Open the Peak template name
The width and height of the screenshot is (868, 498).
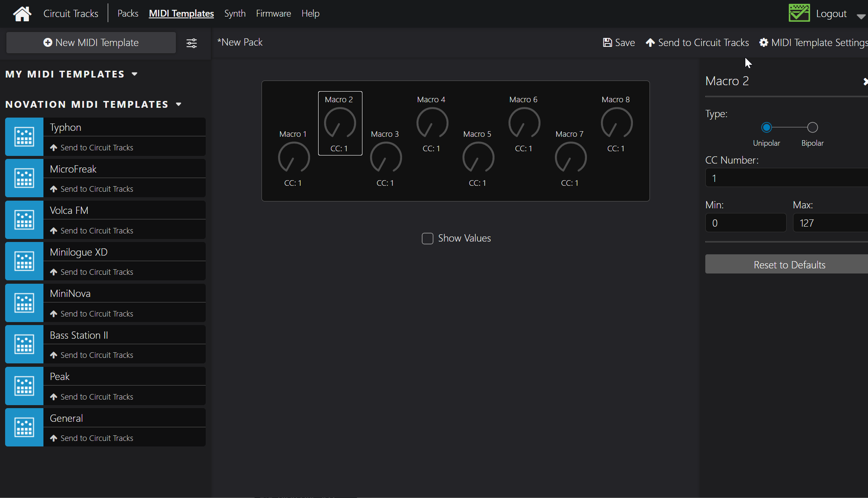(59, 377)
